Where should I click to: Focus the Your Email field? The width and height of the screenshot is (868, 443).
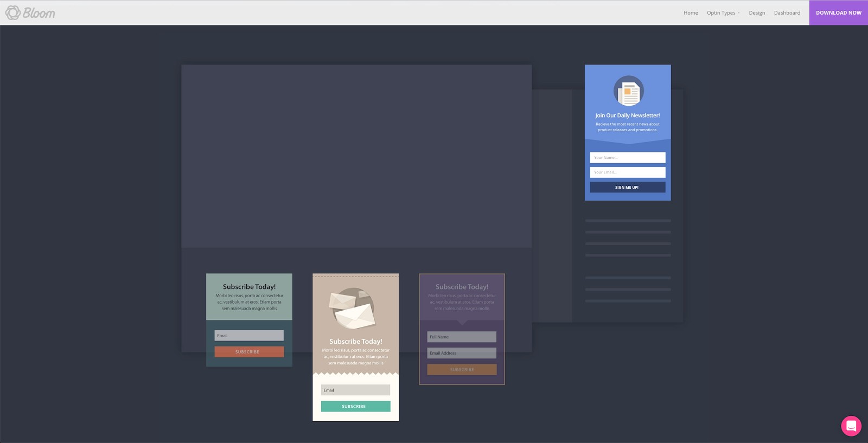[627, 172]
